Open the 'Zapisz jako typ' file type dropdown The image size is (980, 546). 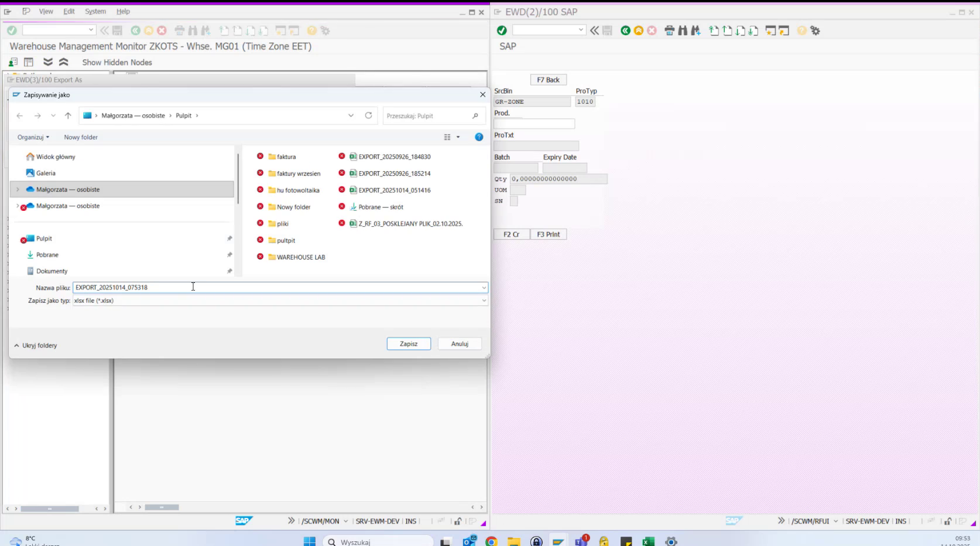pyautogui.click(x=484, y=301)
